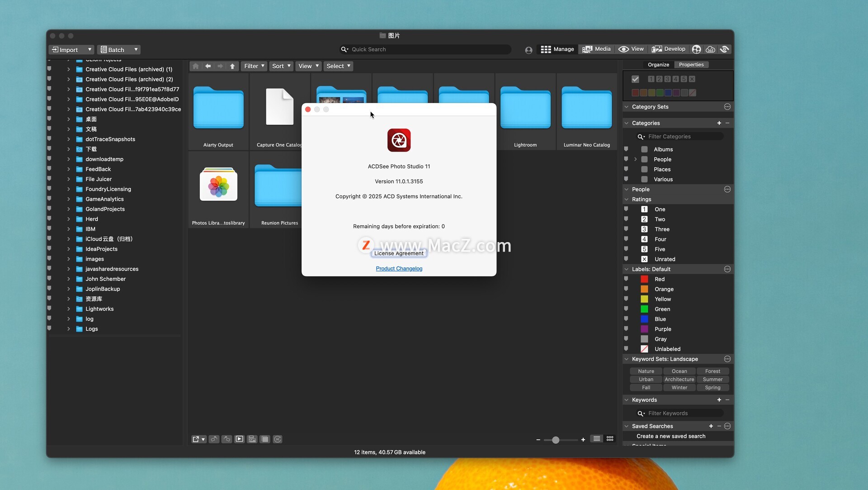868x490 pixels.
Task: Open View mode with eye icon
Action: pos(631,49)
